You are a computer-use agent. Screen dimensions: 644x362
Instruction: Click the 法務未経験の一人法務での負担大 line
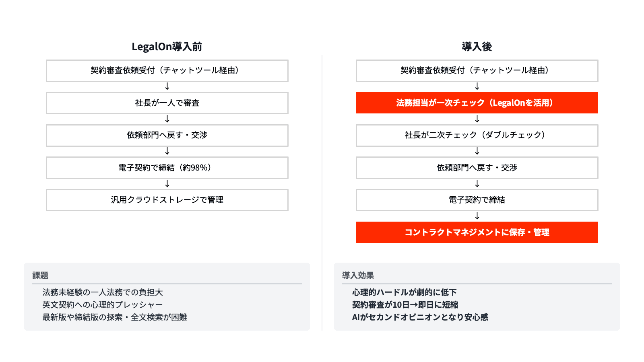103,292
